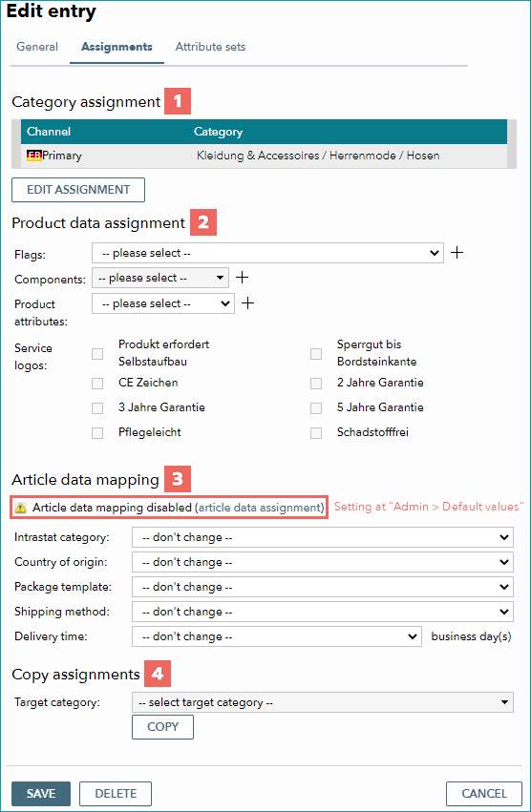The height and width of the screenshot is (812, 531).
Task: Toggle the Schadstofffrei checkbox
Action: click(316, 433)
